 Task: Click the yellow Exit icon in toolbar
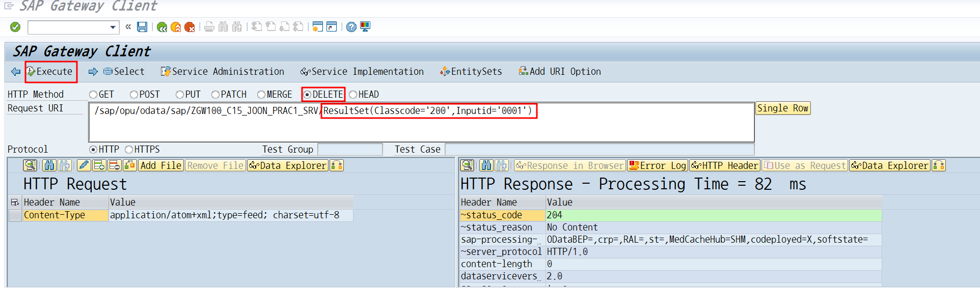(x=176, y=27)
